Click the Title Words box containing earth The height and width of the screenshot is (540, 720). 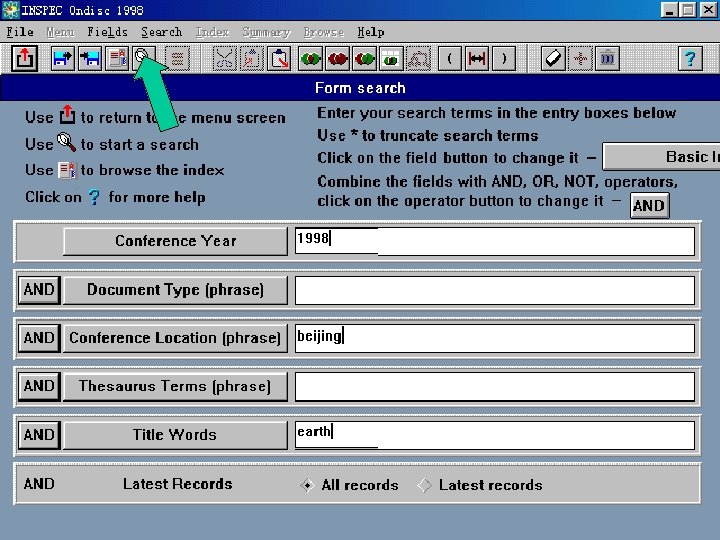(495, 435)
